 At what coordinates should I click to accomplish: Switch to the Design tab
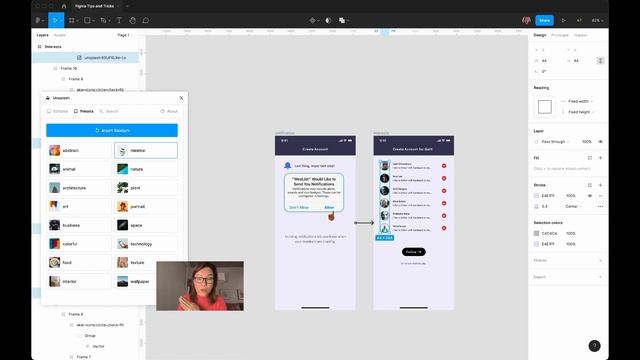pos(540,35)
